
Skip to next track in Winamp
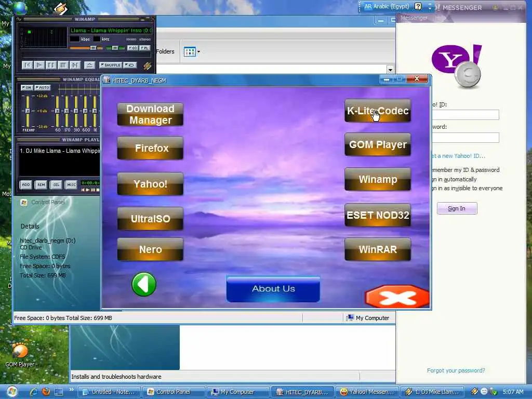(x=75, y=65)
